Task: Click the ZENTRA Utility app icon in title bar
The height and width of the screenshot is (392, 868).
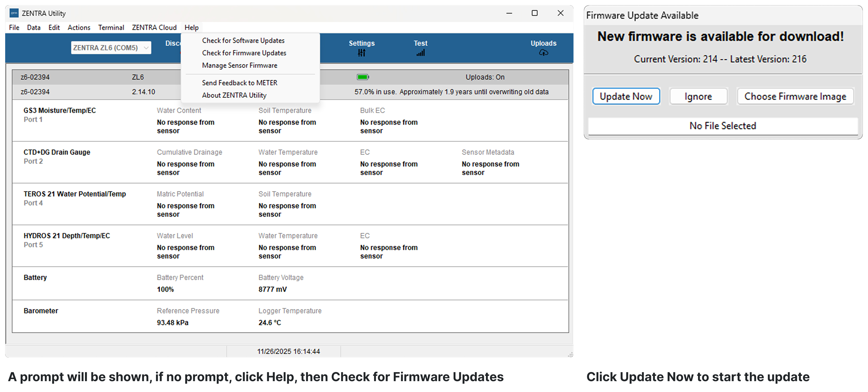Action: [14, 13]
